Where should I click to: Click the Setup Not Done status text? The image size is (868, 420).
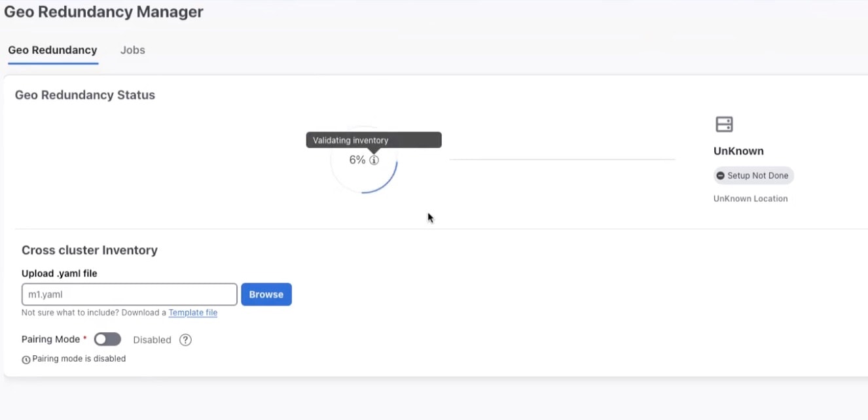click(757, 176)
